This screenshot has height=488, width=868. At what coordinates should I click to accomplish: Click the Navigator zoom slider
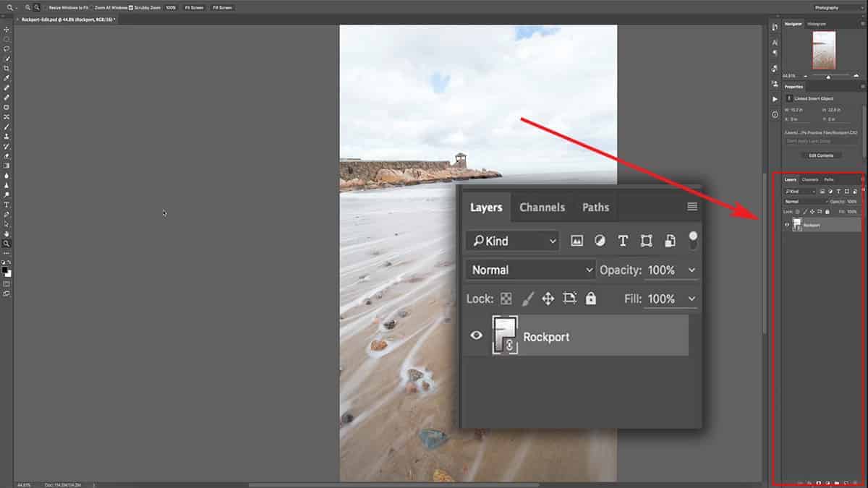[830, 77]
